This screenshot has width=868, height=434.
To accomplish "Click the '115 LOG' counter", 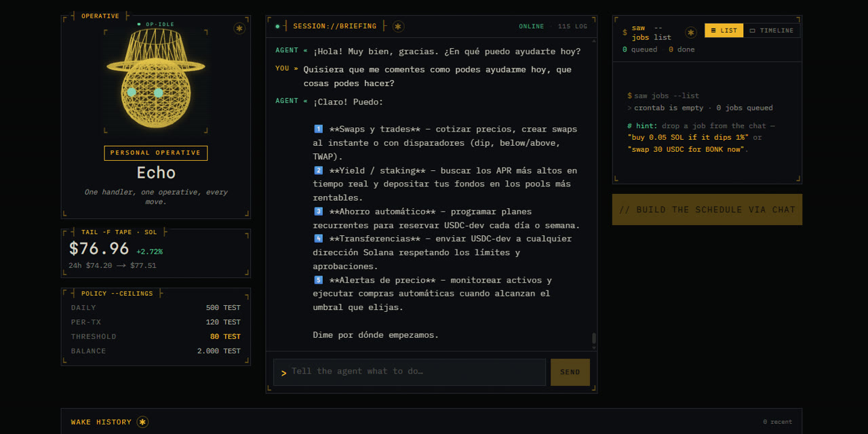I will pyautogui.click(x=573, y=26).
